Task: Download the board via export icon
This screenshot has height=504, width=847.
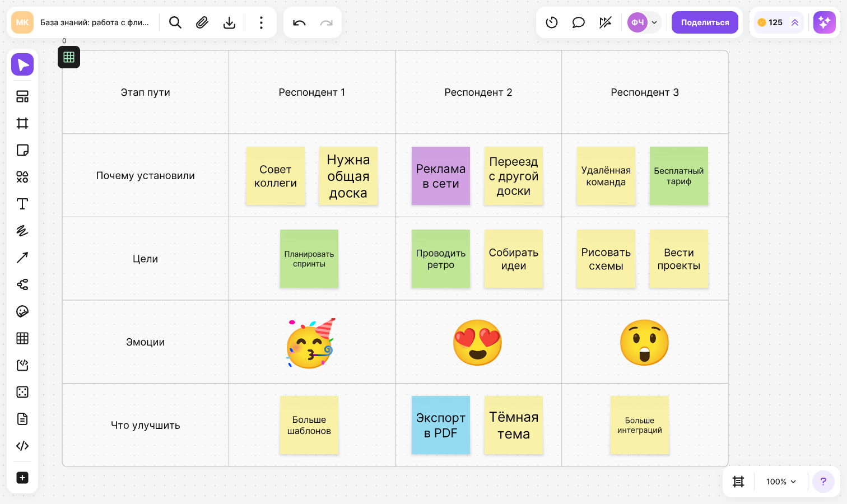Action: [229, 22]
